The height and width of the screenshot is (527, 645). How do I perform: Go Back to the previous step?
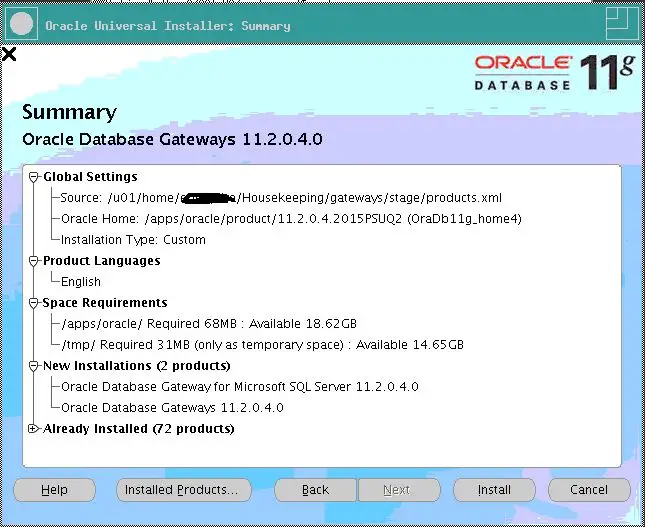[x=315, y=490]
